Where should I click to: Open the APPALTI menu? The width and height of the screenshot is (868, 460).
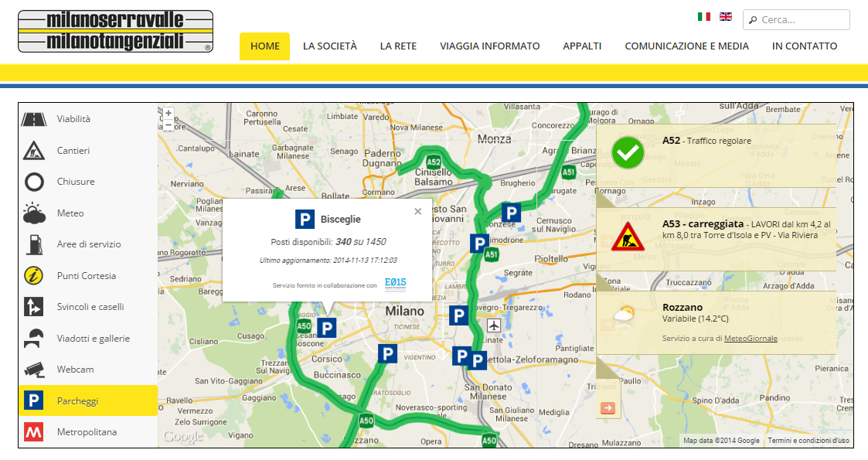(x=582, y=46)
